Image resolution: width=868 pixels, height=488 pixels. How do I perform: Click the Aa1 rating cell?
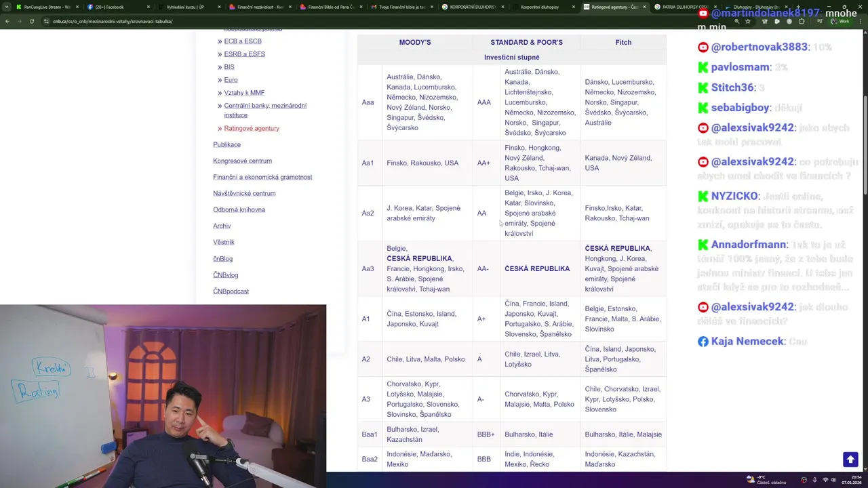click(x=368, y=163)
